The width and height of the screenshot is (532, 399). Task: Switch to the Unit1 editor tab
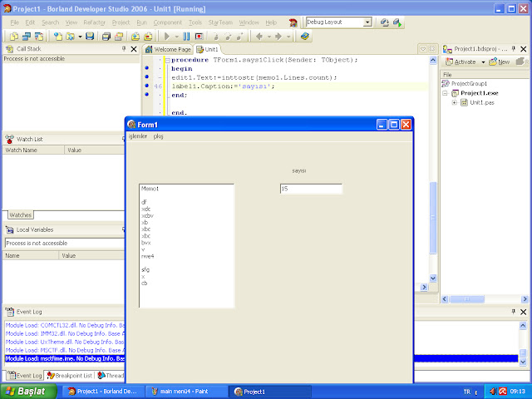[208, 50]
